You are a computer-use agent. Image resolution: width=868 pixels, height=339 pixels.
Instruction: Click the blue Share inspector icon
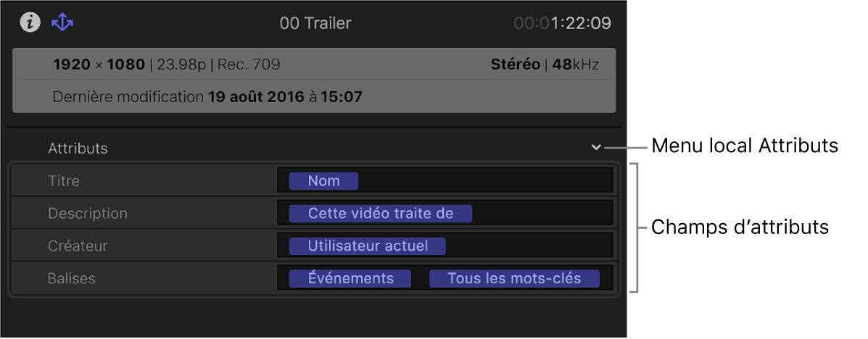pyautogui.click(x=62, y=22)
